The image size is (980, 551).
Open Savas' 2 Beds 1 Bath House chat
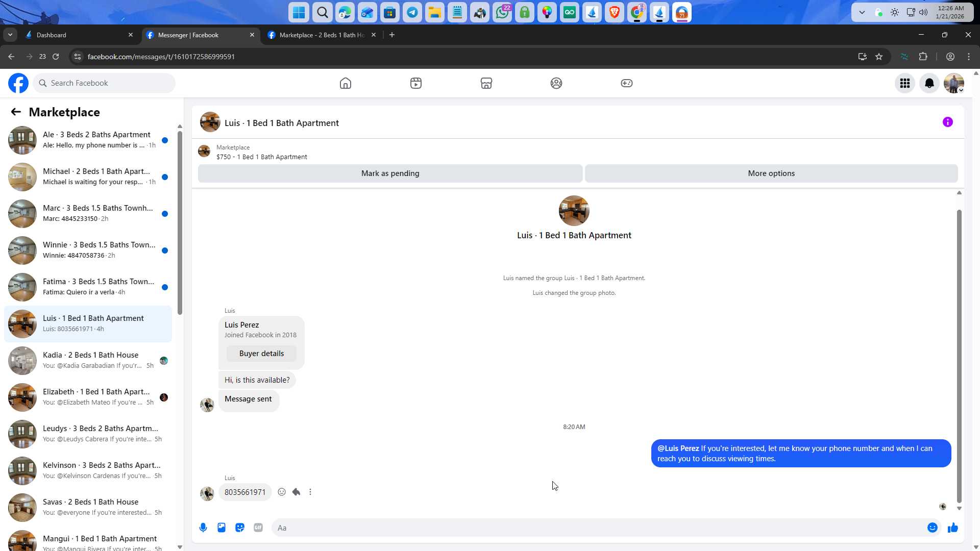(88, 508)
